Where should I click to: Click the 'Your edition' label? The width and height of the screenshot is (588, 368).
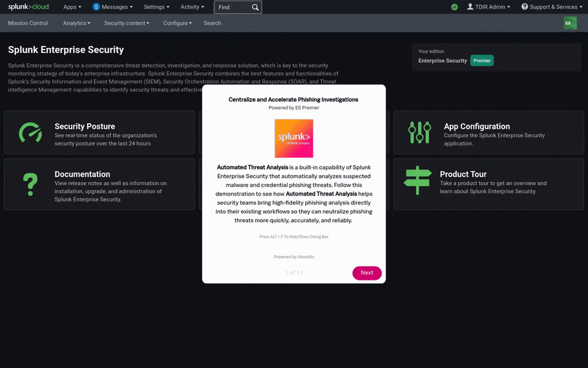[x=431, y=51]
